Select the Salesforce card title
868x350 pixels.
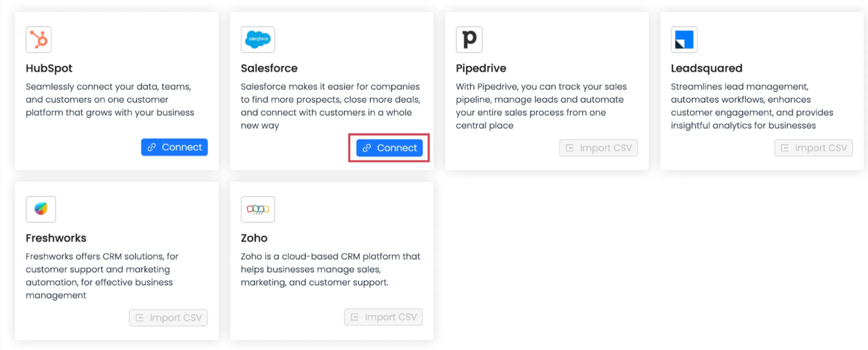[x=269, y=68]
